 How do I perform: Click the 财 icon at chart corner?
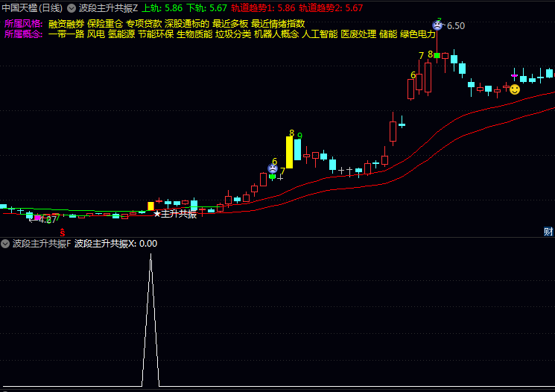pos(548,232)
